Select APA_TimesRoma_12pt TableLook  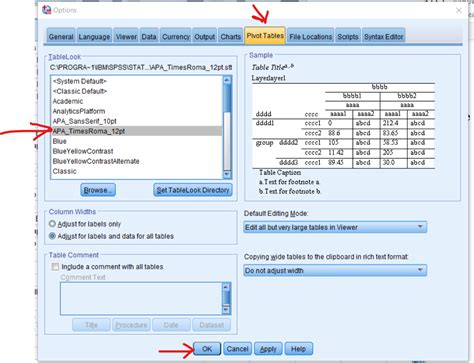[x=136, y=131]
